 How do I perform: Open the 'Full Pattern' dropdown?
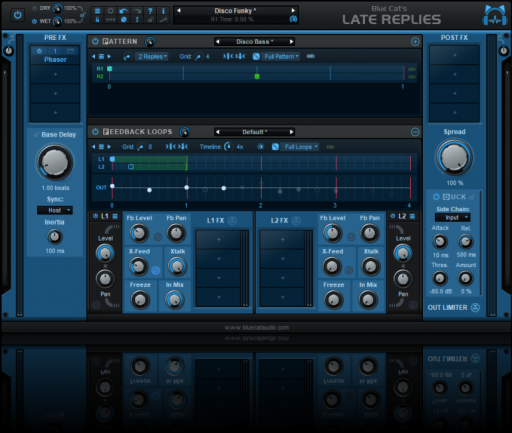pyautogui.click(x=281, y=56)
